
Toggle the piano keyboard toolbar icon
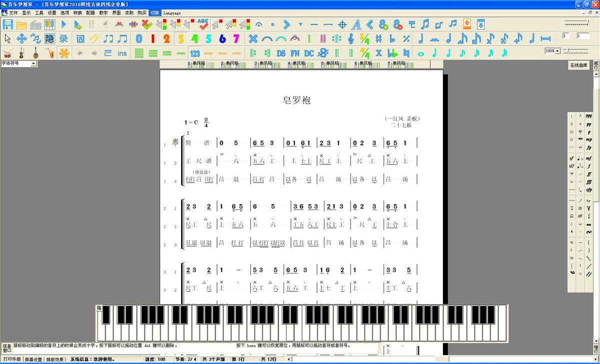[49, 24]
